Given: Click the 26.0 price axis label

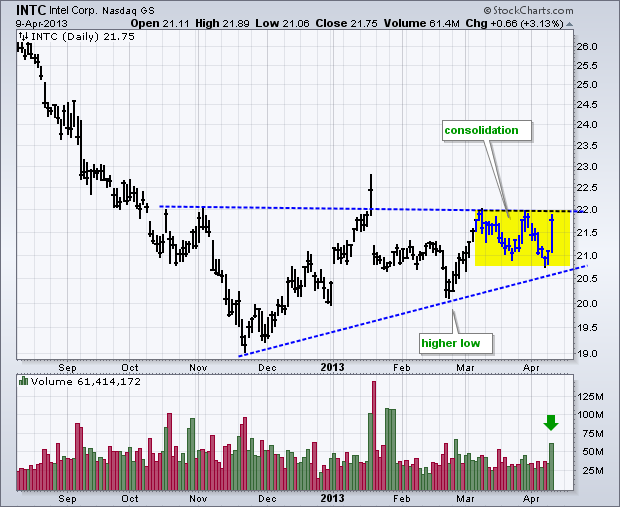Looking at the screenshot, I should [x=587, y=47].
